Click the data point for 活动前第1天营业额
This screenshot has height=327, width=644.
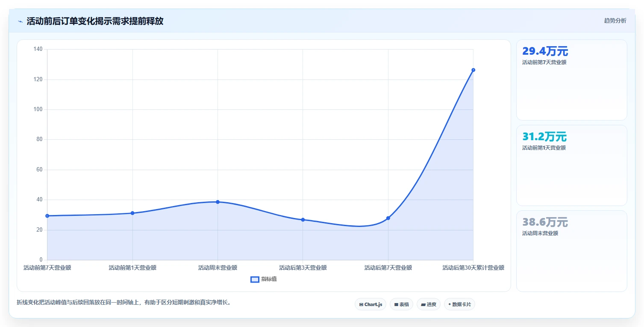132,213
